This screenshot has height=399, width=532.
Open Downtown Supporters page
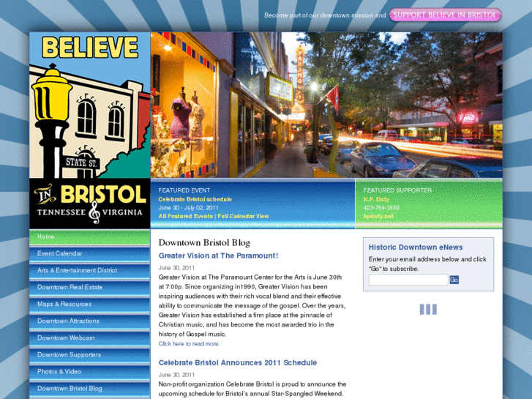pos(90,355)
